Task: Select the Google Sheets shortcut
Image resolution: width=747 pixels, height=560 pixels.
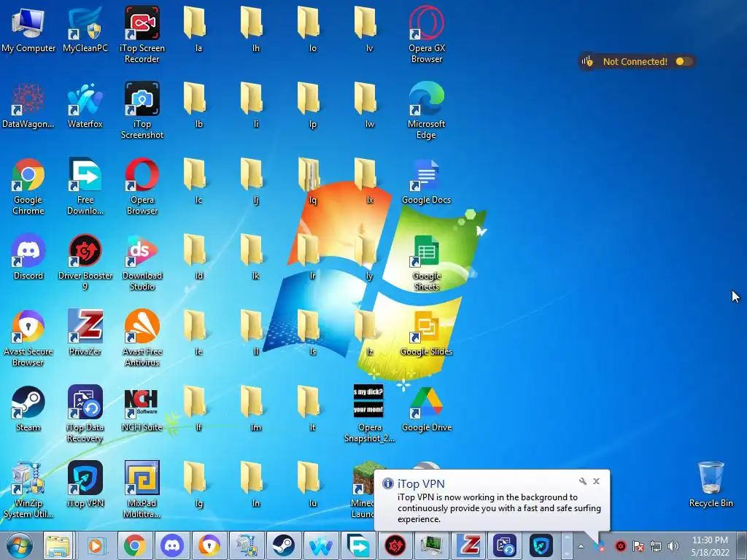Action: click(426, 262)
